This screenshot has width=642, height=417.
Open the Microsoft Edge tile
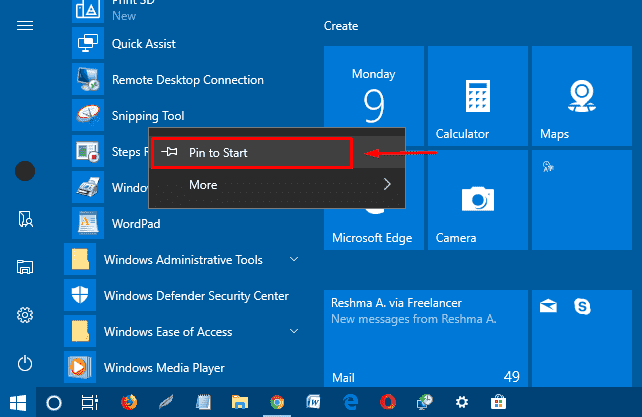click(x=374, y=229)
